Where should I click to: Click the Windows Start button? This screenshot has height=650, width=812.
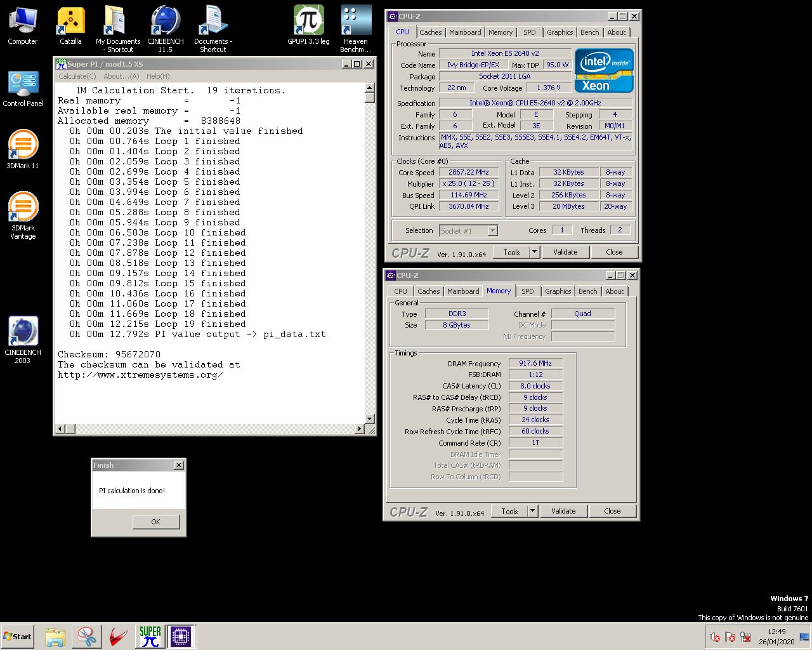17,636
